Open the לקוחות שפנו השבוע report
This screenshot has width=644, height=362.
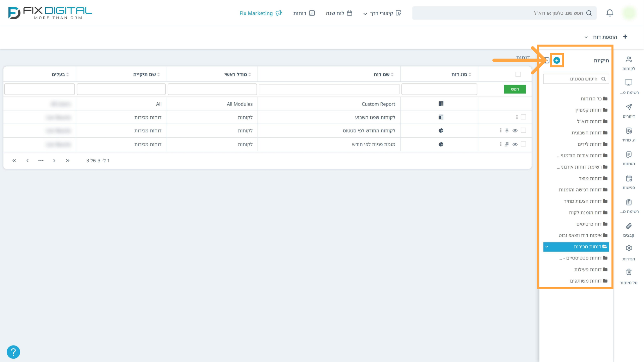click(x=375, y=117)
